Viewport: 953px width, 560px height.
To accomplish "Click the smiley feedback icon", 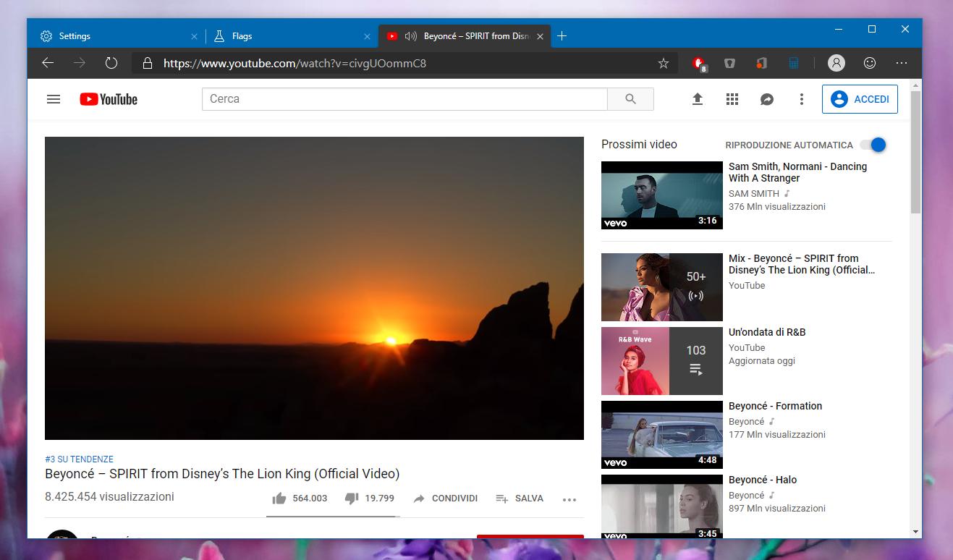I will click(871, 64).
